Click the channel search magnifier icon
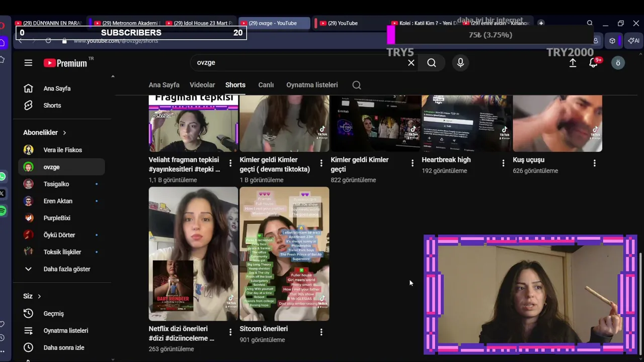 357,85
